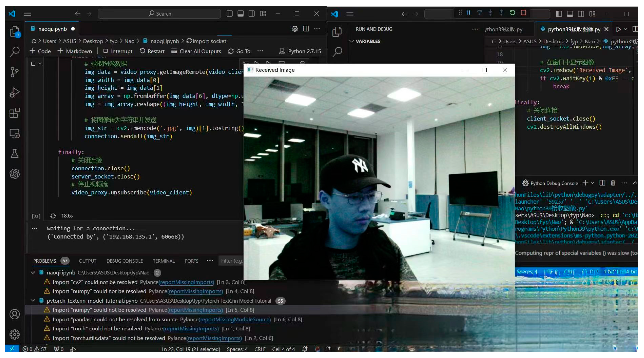Image resolution: width=644 pixels, height=358 pixels.
Task: Switch to the DEBUG CONSOLE tab
Action: (x=124, y=261)
